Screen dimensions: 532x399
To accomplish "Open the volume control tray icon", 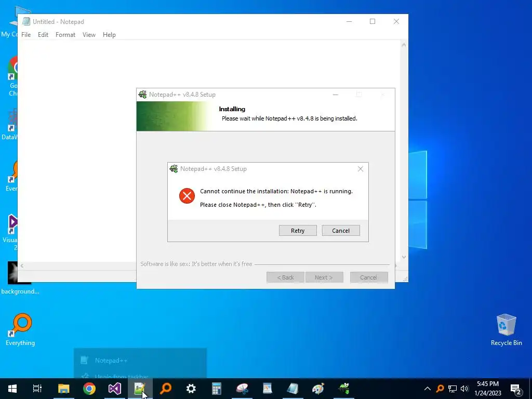I will [x=464, y=389].
